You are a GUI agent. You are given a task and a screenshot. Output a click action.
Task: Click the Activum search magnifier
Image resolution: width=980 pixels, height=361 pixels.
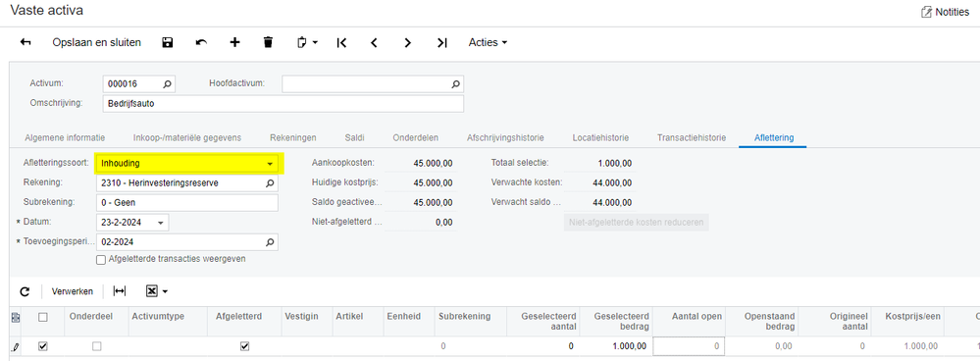pos(167,83)
